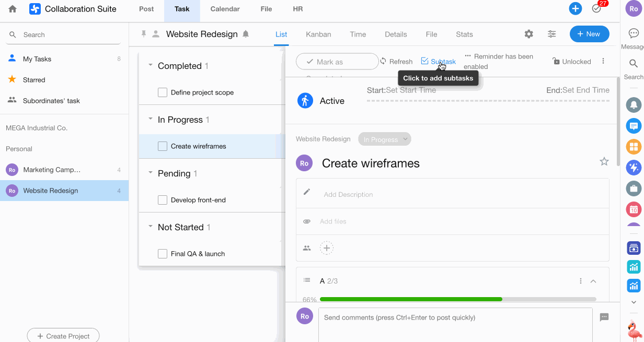Tick the Develop front-end checkbox

[x=163, y=200]
